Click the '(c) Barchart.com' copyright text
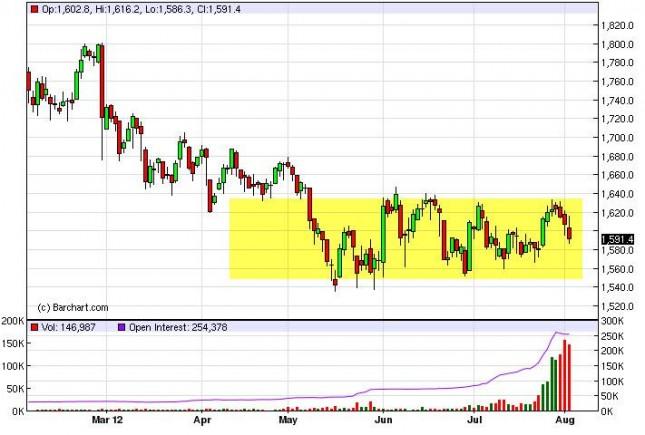645x435 pixels. click(x=73, y=307)
